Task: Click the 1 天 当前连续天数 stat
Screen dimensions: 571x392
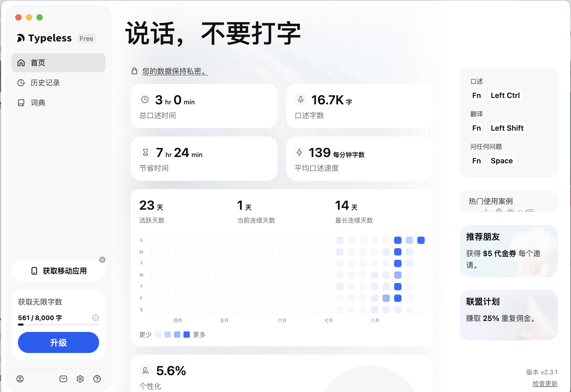Action: (x=256, y=211)
